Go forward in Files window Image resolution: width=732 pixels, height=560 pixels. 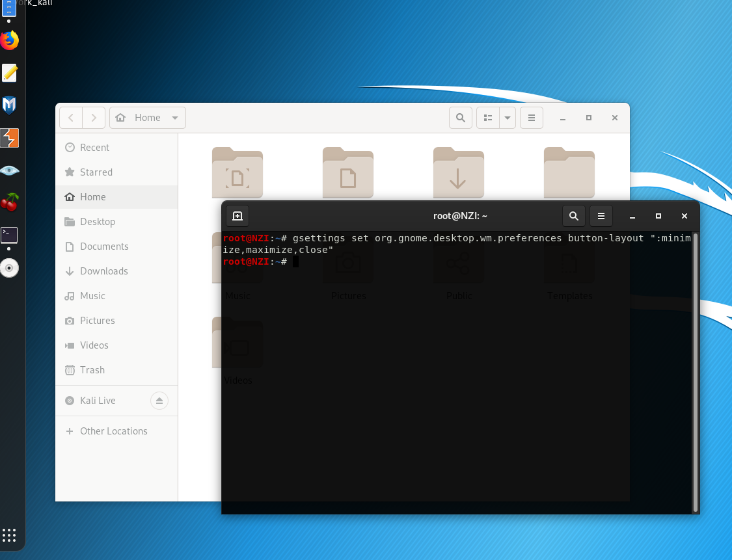[x=93, y=118]
